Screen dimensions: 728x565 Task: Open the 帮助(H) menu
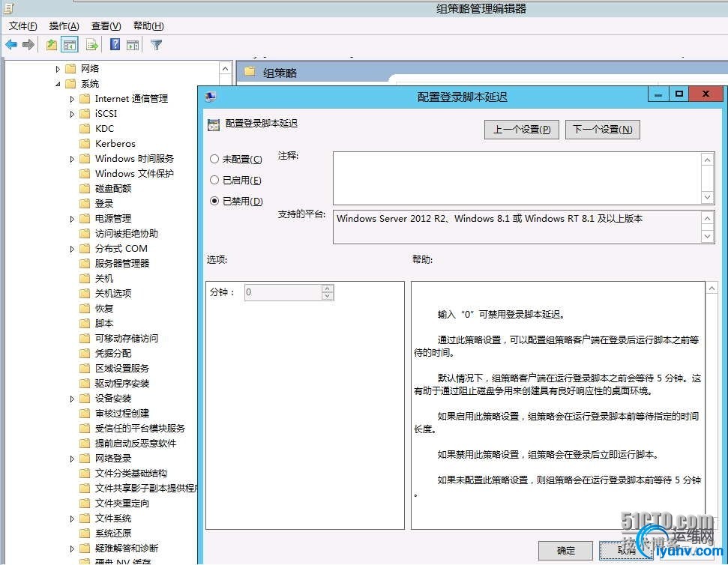tap(148, 26)
